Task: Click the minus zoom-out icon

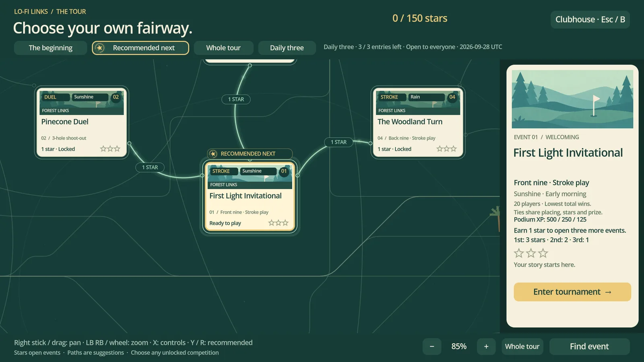Action: 432,346
